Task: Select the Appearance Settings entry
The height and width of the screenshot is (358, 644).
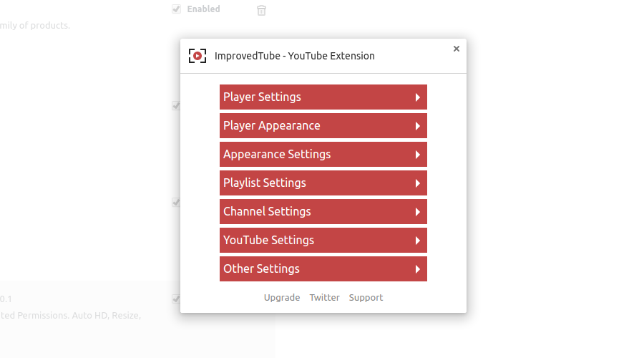Action: 277,155
